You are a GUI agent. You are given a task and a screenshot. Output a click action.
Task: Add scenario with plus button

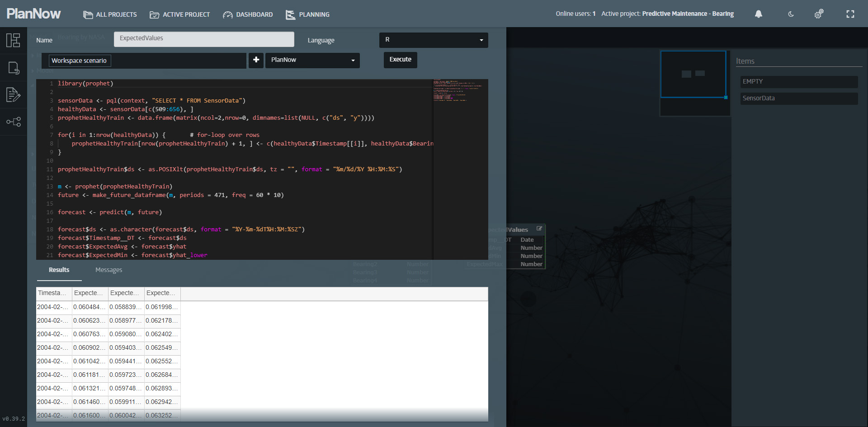coord(256,60)
